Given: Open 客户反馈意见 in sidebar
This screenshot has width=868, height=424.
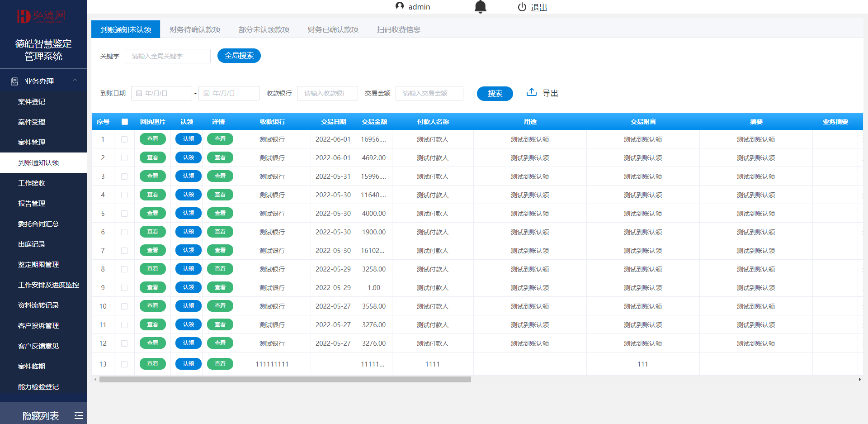Looking at the screenshot, I should tap(43, 346).
